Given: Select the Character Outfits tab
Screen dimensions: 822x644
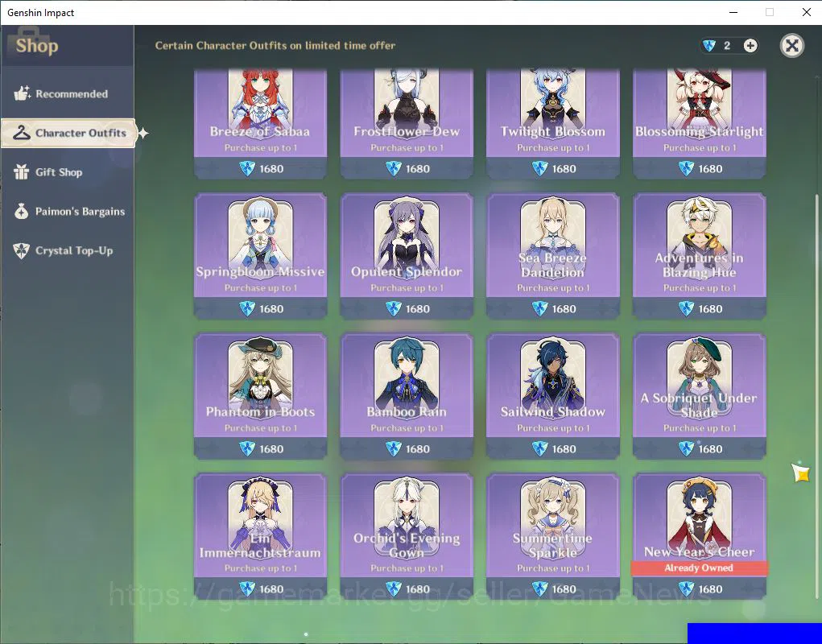Looking at the screenshot, I should 68,133.
